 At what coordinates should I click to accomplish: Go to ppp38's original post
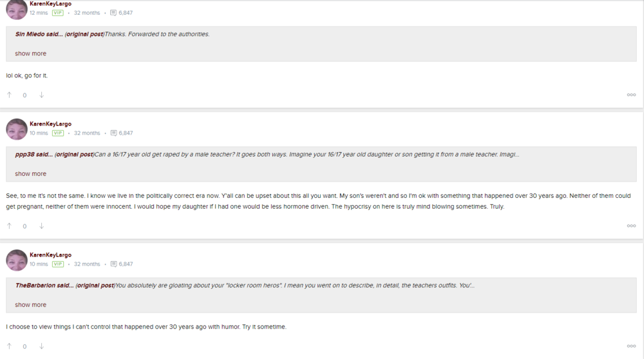(x=74, y=155)
